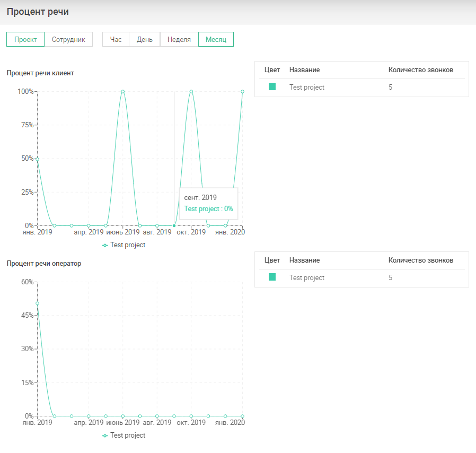476x453 pixels.
Task: Click окт. 2019 peak point on client chart
Action: [191, 91]
